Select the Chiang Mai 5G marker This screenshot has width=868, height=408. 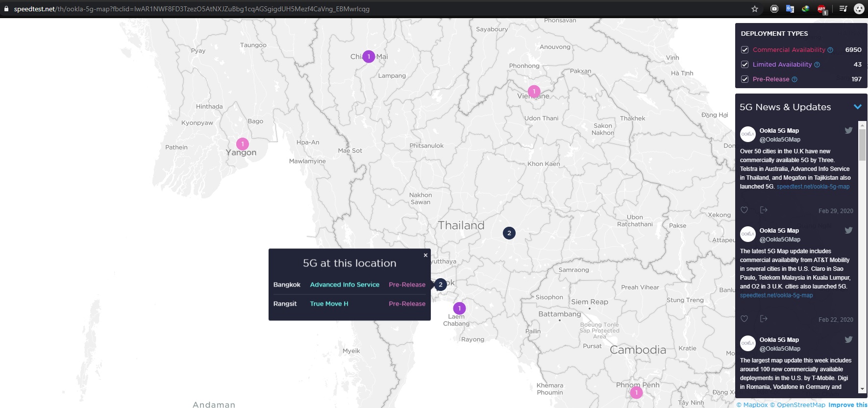[369, 57]
